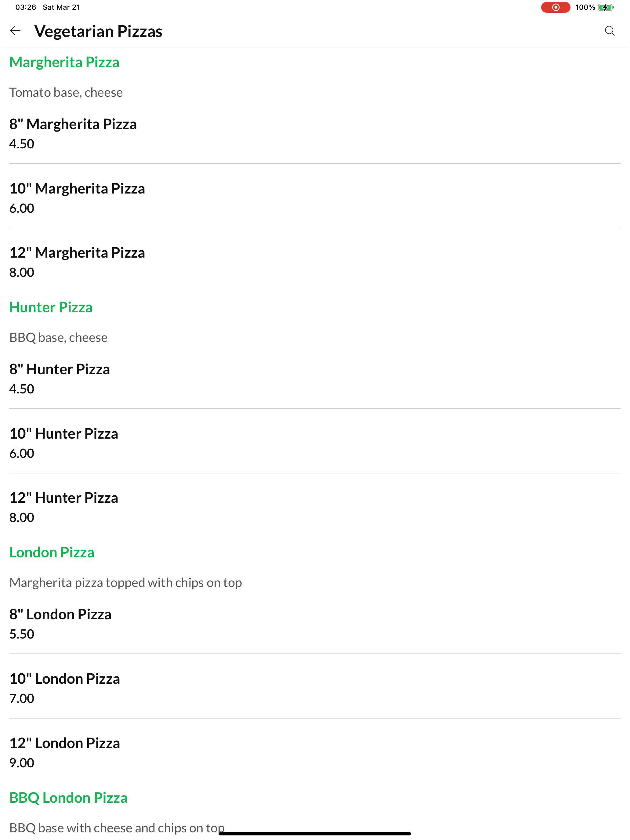630x840 pixels.
Task: Select 8" London Pizza item
Action: (x=315, y=624)
